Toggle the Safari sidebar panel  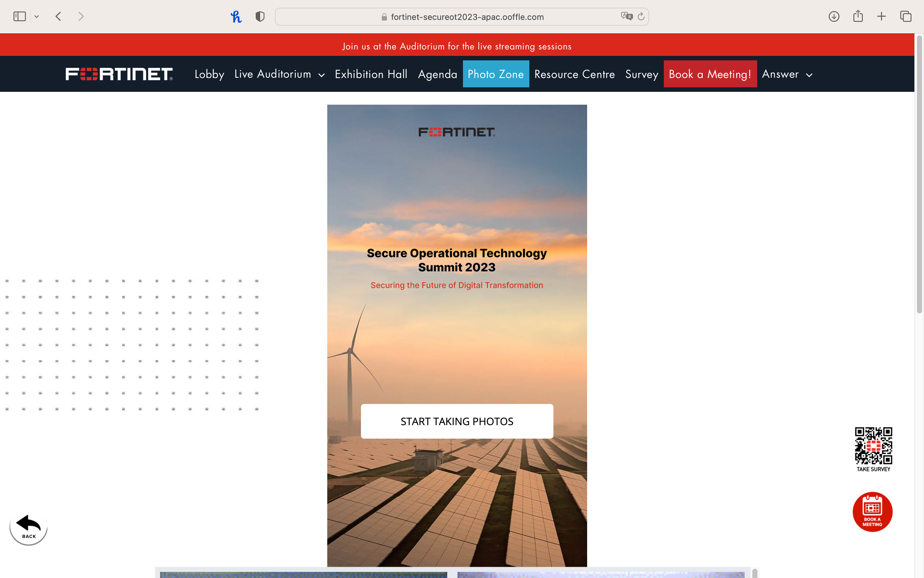click(x=20, y=16)
